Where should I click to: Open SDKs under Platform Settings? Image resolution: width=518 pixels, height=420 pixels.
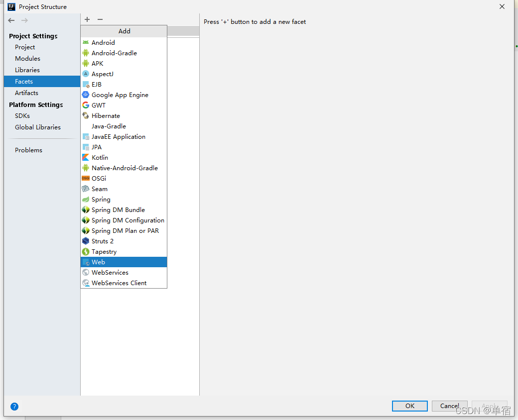pos(42,115)
